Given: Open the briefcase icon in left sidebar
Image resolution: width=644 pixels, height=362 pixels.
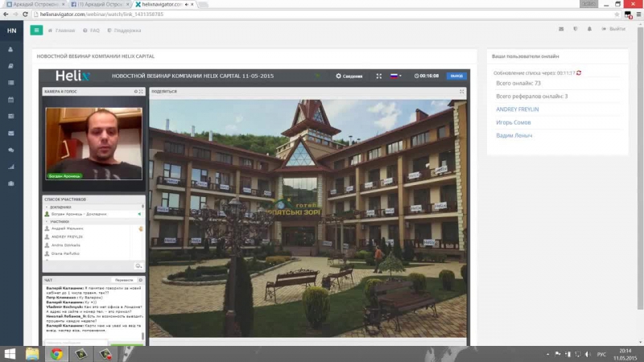Looking at the screenshot, I should tap(11, 183).
